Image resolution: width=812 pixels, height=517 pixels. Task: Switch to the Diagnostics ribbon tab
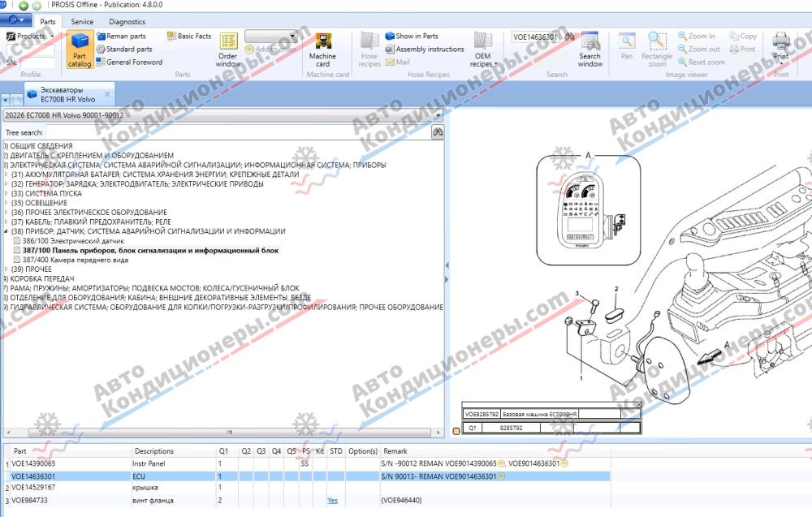point(127,22)
